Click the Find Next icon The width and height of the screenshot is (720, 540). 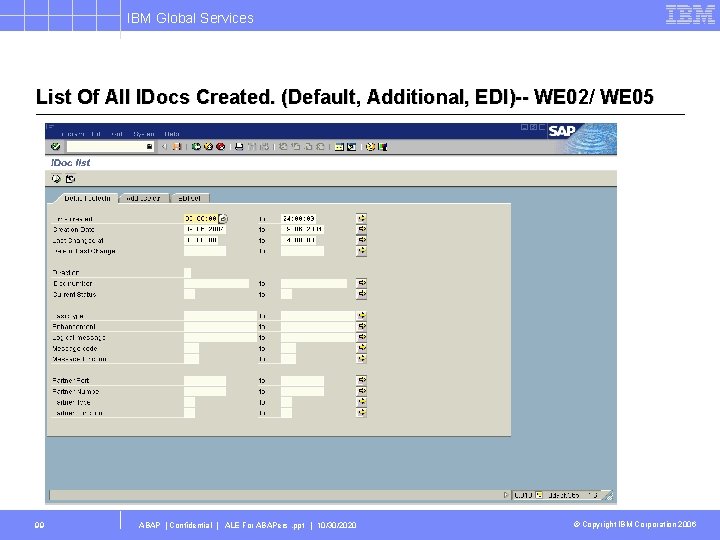(264, 146)
